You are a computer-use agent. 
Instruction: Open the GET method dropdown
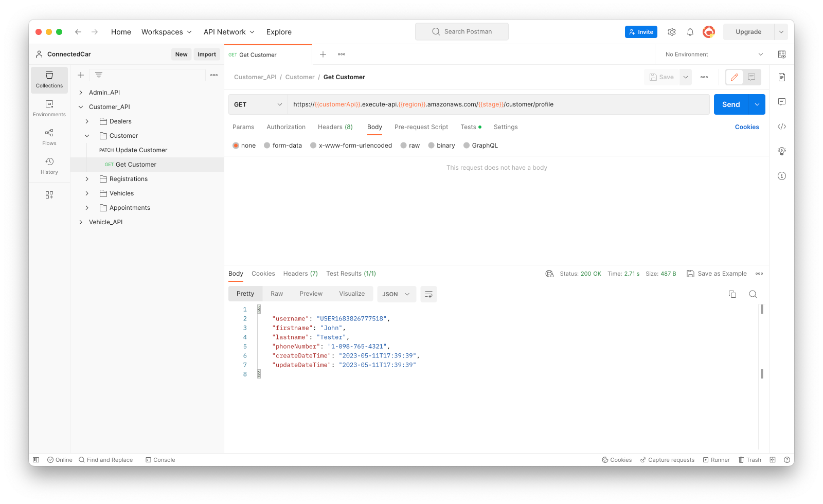pyautogui.click(x=258, y=104)
